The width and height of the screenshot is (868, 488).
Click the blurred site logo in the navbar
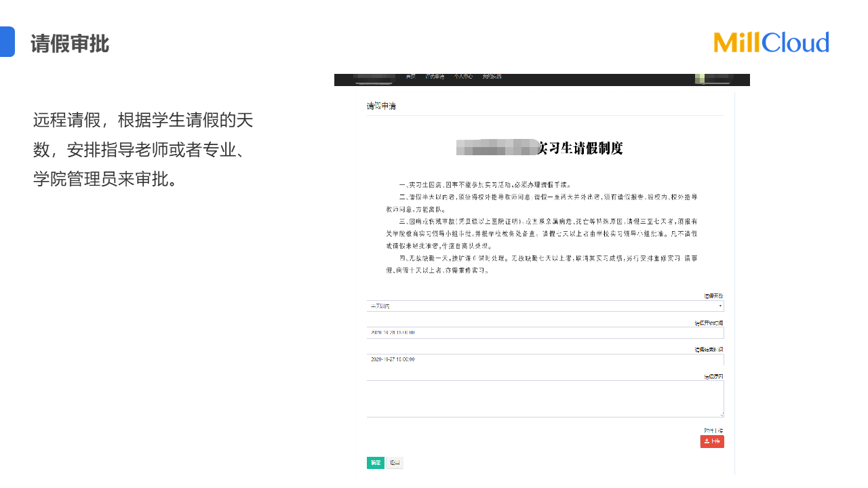[374, 78]
